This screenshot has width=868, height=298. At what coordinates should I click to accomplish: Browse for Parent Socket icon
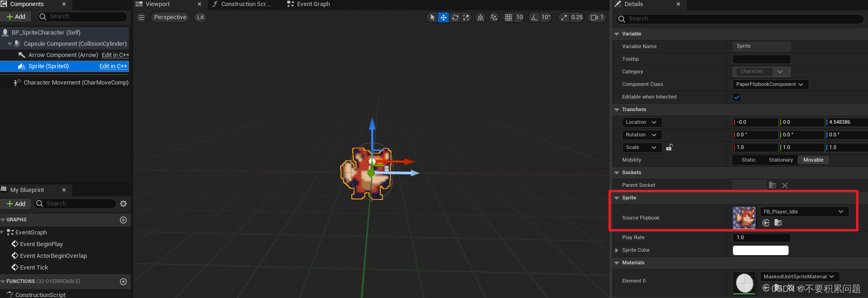pos(772,185)
